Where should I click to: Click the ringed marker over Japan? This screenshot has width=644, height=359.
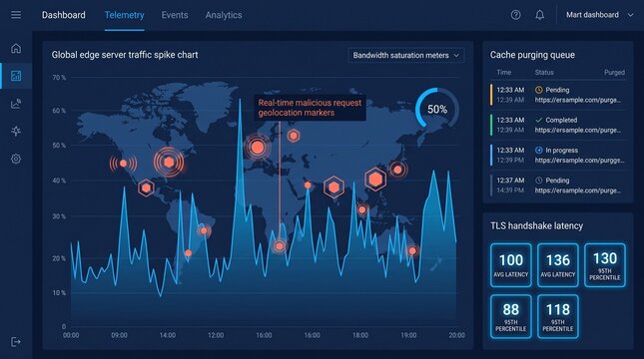(x=397, y=170)
